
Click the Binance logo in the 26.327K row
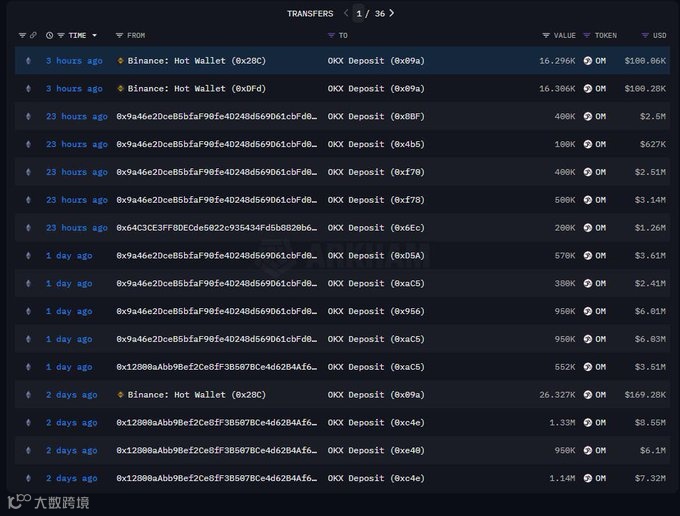[121, 395]
